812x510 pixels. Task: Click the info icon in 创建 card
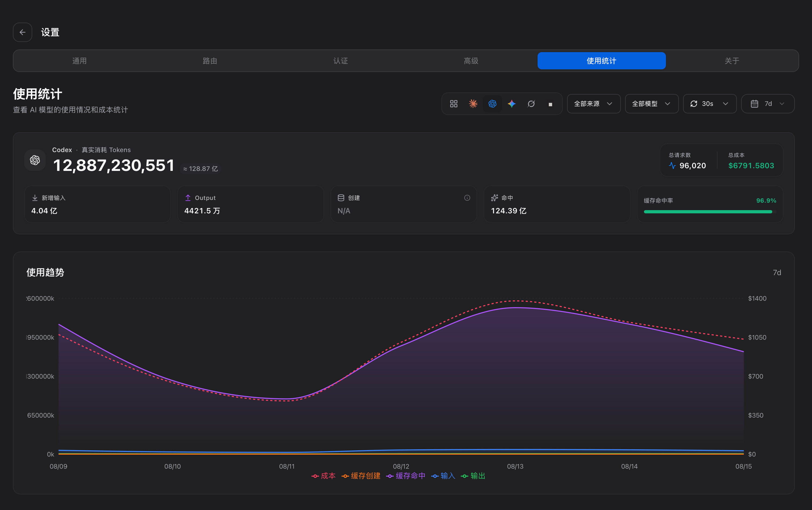tap(467, 198)
